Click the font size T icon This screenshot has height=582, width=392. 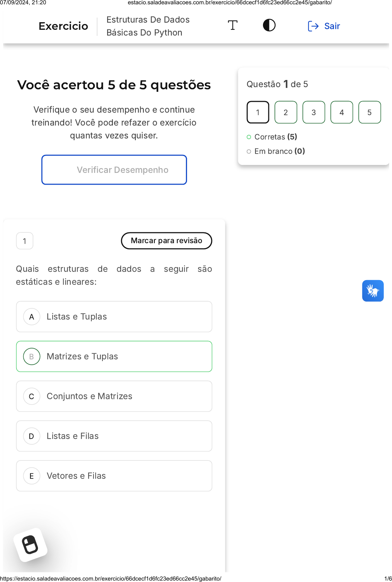tap(233, 25)
